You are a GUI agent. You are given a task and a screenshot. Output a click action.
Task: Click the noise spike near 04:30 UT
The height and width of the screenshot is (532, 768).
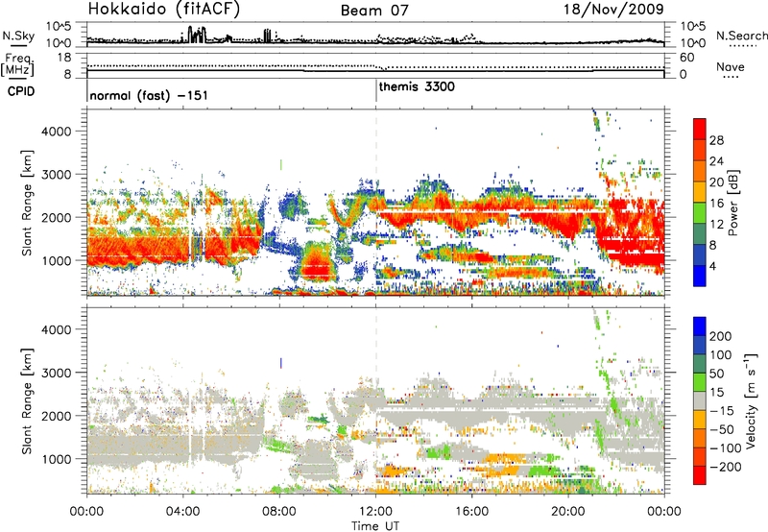(197, 35)
